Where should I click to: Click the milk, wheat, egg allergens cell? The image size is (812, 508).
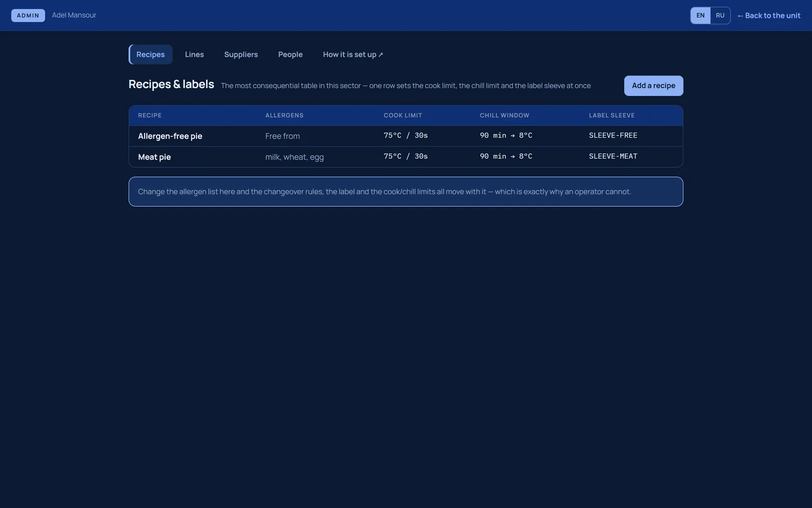294,157
